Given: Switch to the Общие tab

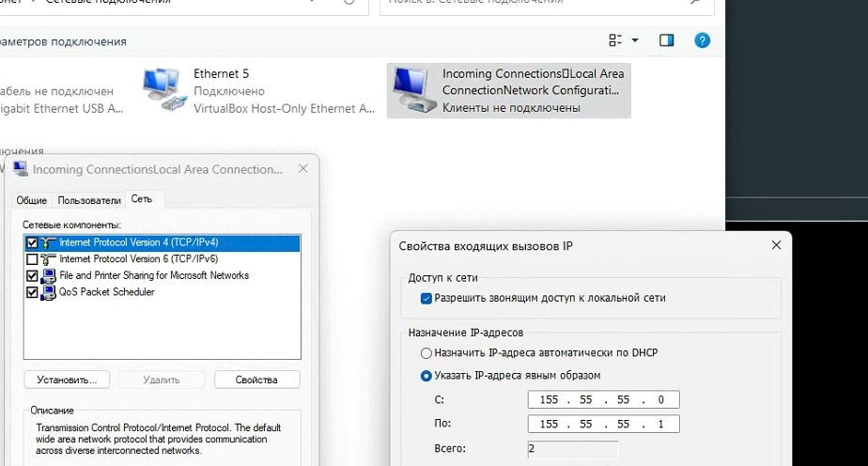Looking at the screenshot, I should [32, 200].
